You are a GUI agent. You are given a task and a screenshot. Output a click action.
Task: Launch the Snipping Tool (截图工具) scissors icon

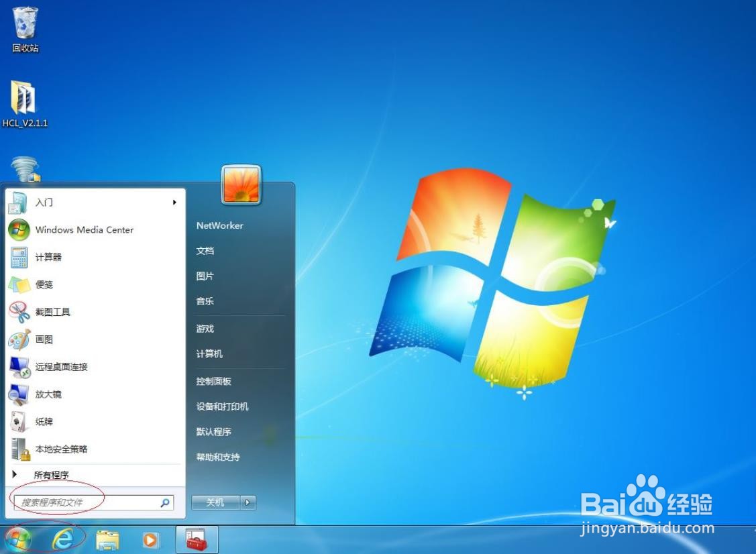(19, 312)
